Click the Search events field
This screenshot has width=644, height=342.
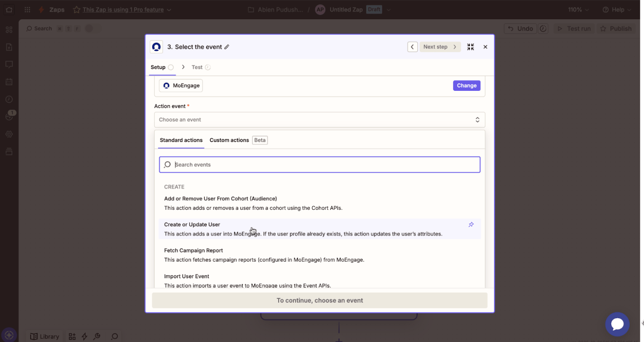tap(320, 165)
